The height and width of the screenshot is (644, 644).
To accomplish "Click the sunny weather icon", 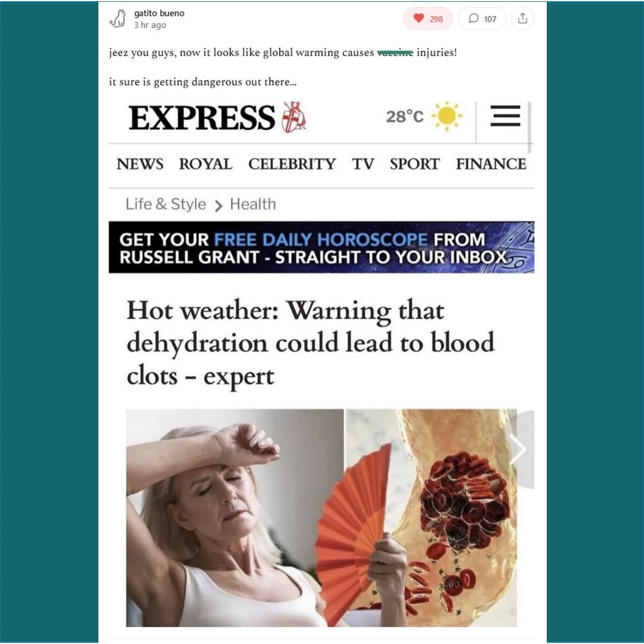I will point(447,116).
